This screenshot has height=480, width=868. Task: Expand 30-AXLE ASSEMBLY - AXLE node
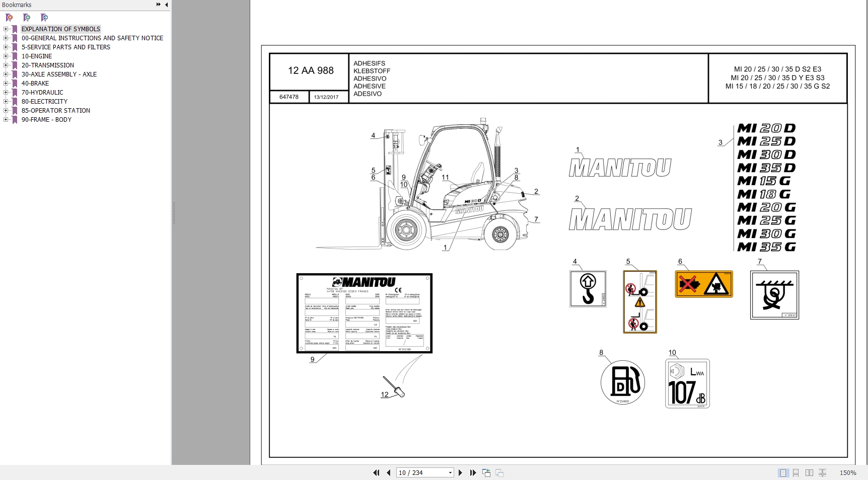pyautogui.click(x=6, y=74)
